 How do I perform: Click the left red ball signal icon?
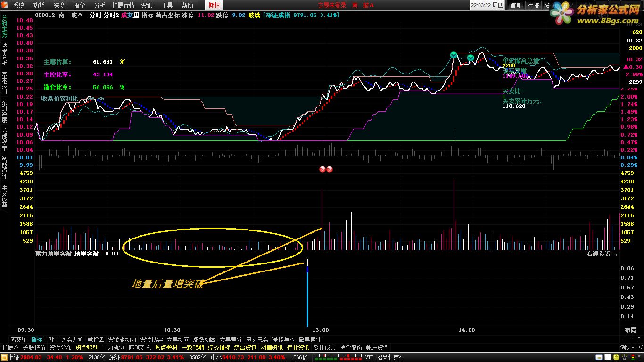(x=322, y=169)
